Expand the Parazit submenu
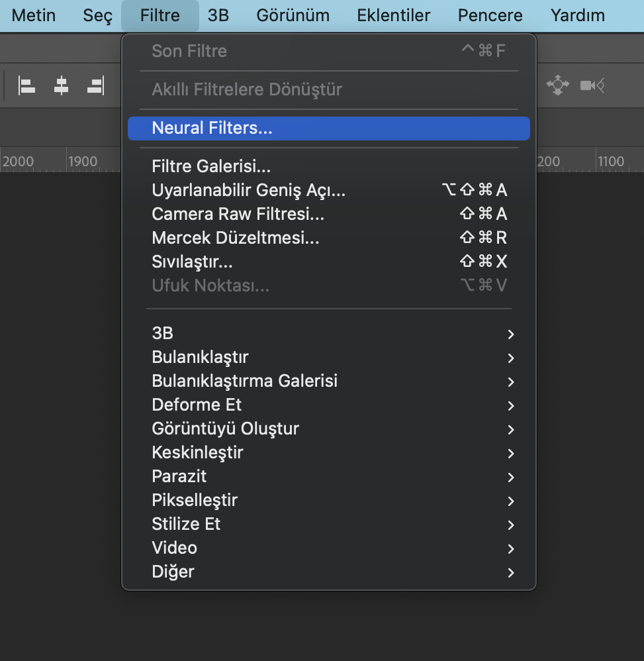644x661 pixels. [x=179, y=476]
